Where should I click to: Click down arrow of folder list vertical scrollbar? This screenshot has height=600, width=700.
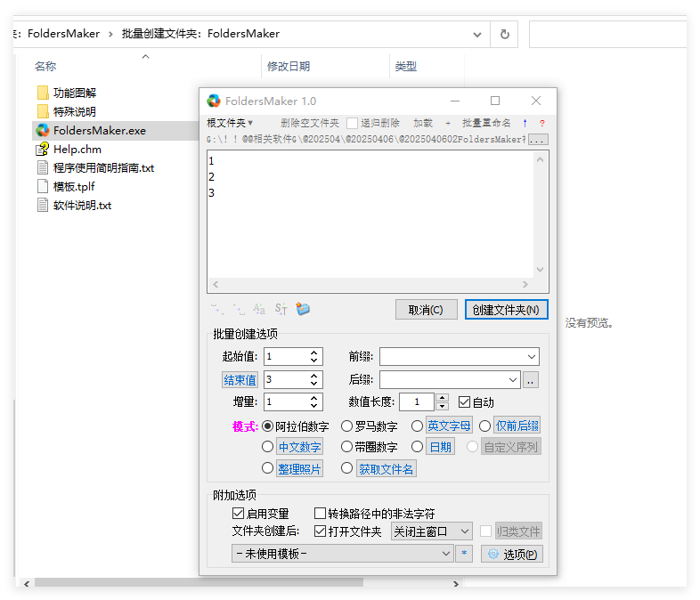[x=541, y=270]
